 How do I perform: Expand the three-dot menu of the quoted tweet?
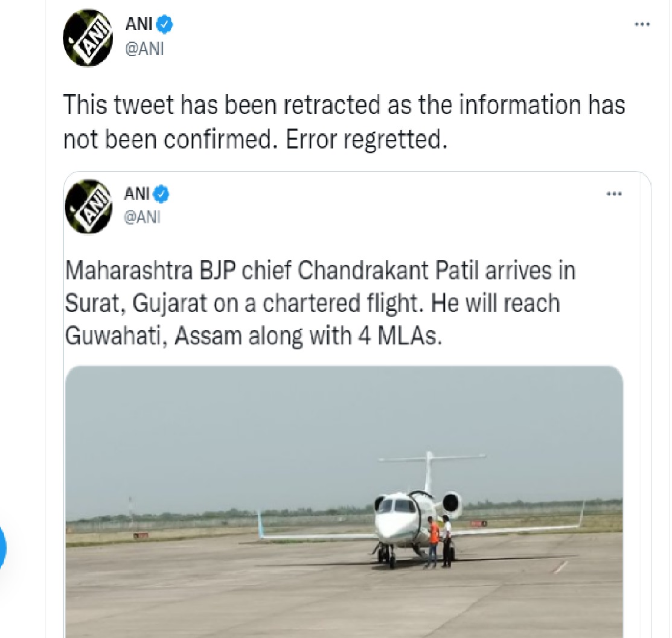(613, 194)
